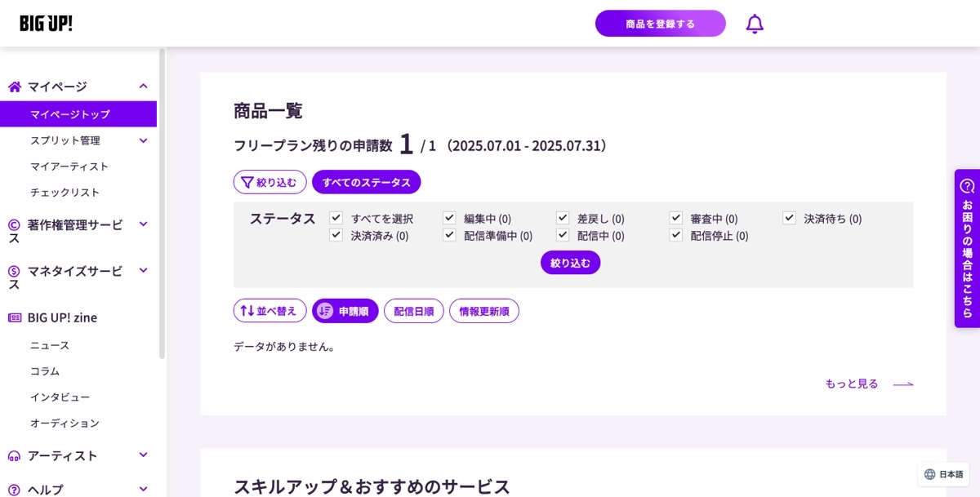Click the もっと見る link
This screenshot has width=980, height=497.
(852, 383)
